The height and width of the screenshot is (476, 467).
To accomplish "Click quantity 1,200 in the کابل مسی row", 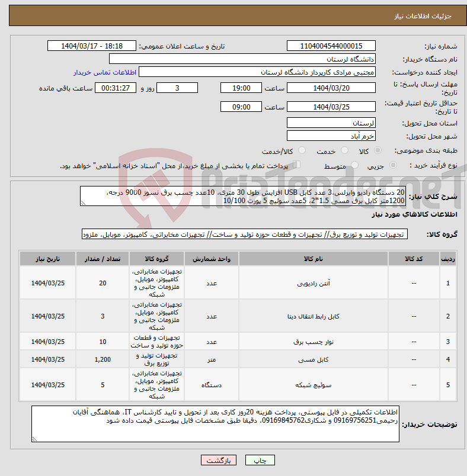I will [103, 359].
